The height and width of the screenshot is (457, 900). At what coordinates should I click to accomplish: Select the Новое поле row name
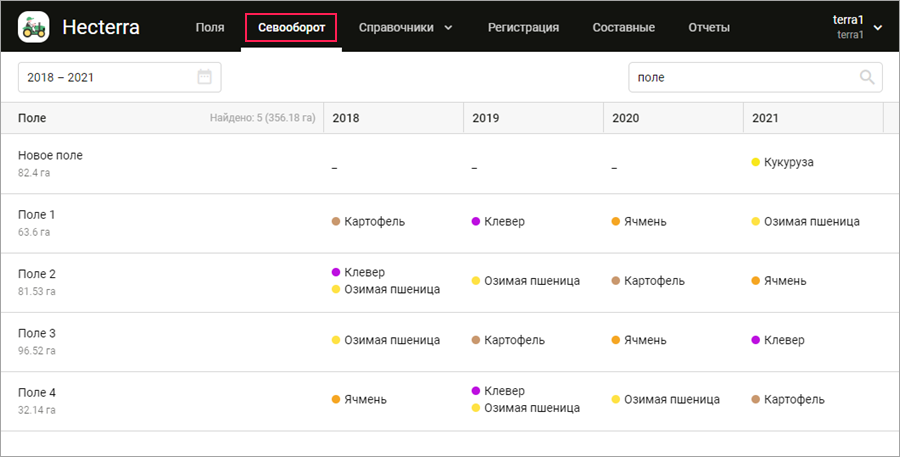pos(51,155)
